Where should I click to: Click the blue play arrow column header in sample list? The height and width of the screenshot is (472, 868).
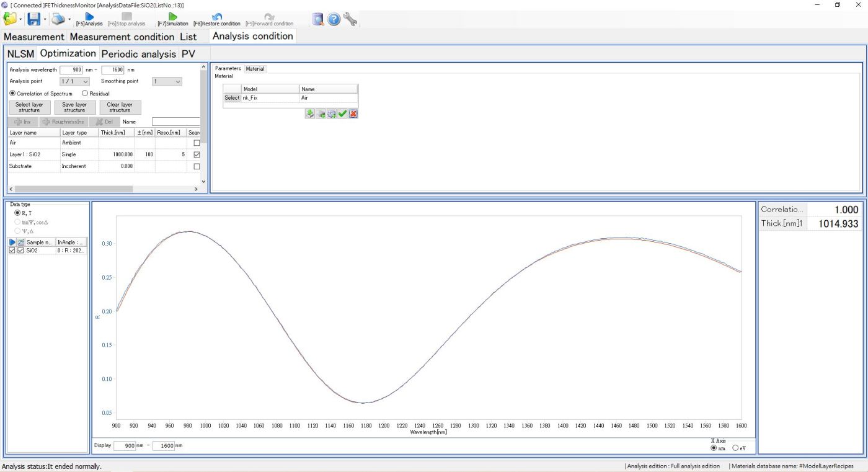[12, 242]
